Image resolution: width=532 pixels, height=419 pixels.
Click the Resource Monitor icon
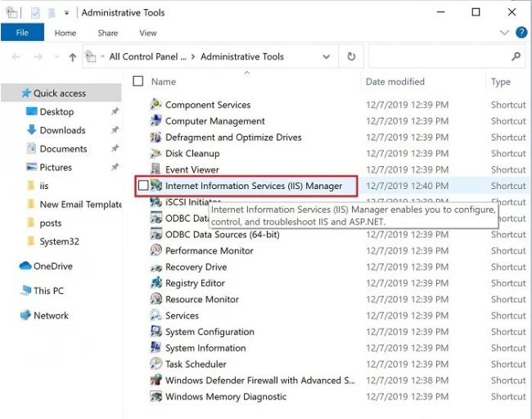point(156,299)
